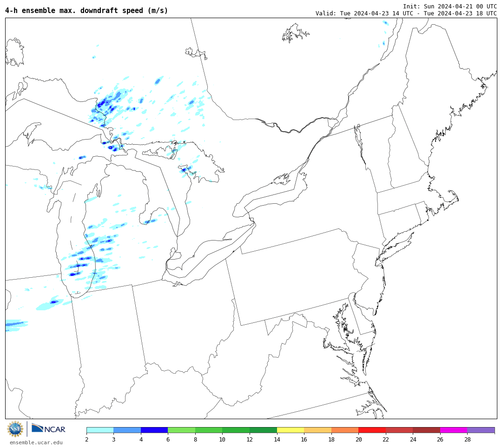
Task: Click the orange 18-20 colorbar segment
Action: 345,430
